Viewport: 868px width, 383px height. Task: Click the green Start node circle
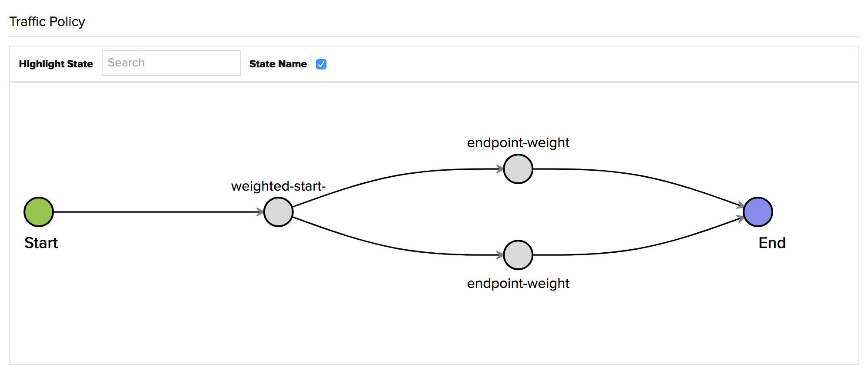tap(39, 212)
